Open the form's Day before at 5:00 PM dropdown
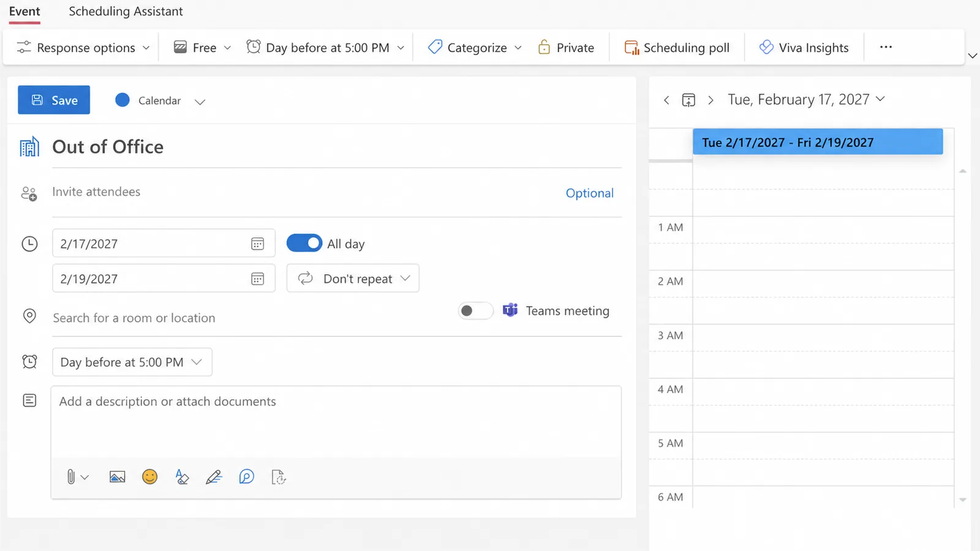Viewport: 980px width, 551px height. point(132,362)
